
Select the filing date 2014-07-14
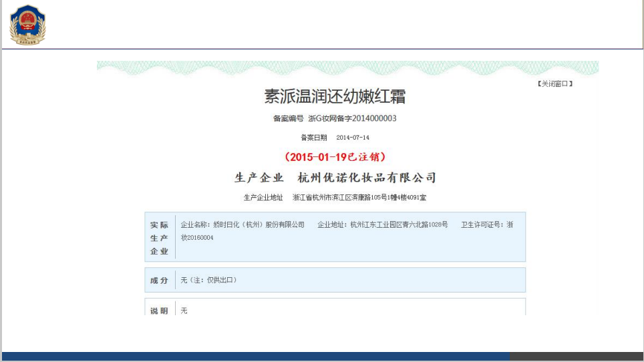pyautogui.click(x=352, y=138)
